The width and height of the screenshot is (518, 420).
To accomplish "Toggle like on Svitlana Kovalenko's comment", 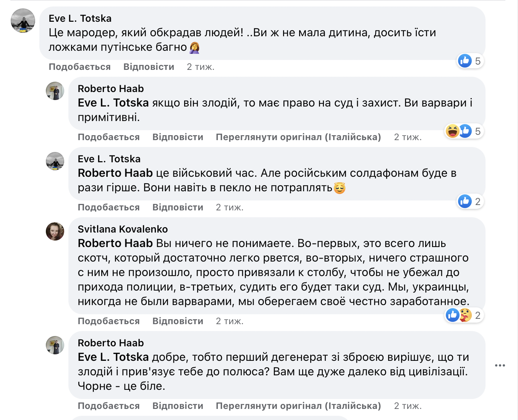I will point(108,321).
